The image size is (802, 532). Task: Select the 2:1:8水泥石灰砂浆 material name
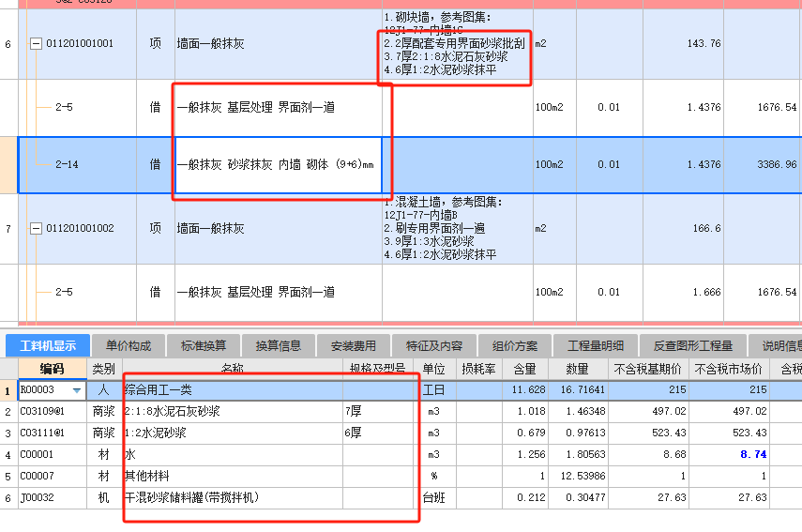[x=173, y=411]
